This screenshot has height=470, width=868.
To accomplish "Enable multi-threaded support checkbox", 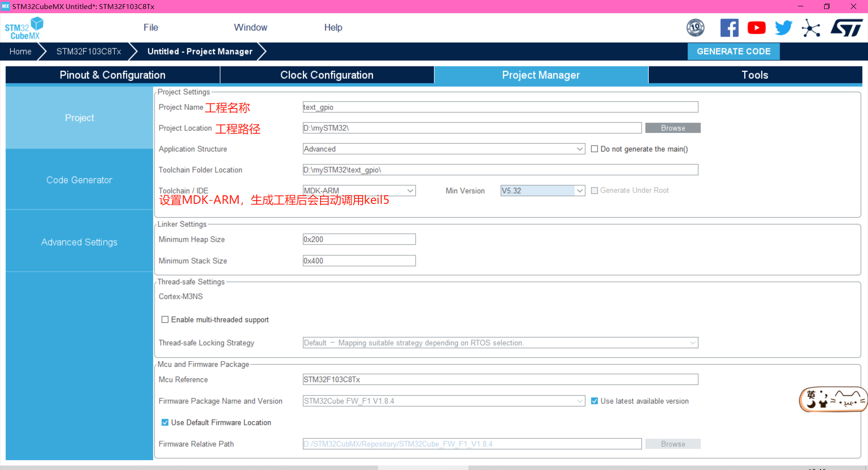I will click(165, 320).
